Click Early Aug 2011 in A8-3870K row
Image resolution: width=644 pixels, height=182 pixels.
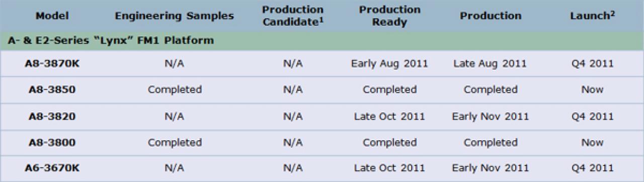coord(390,63)
